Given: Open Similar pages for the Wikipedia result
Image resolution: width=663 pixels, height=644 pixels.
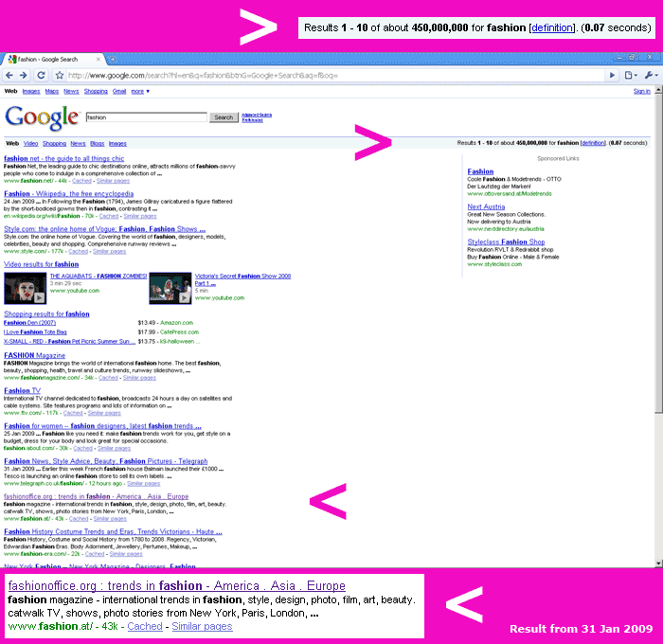Looking at the screenshot, I should [x=140, y=216].
